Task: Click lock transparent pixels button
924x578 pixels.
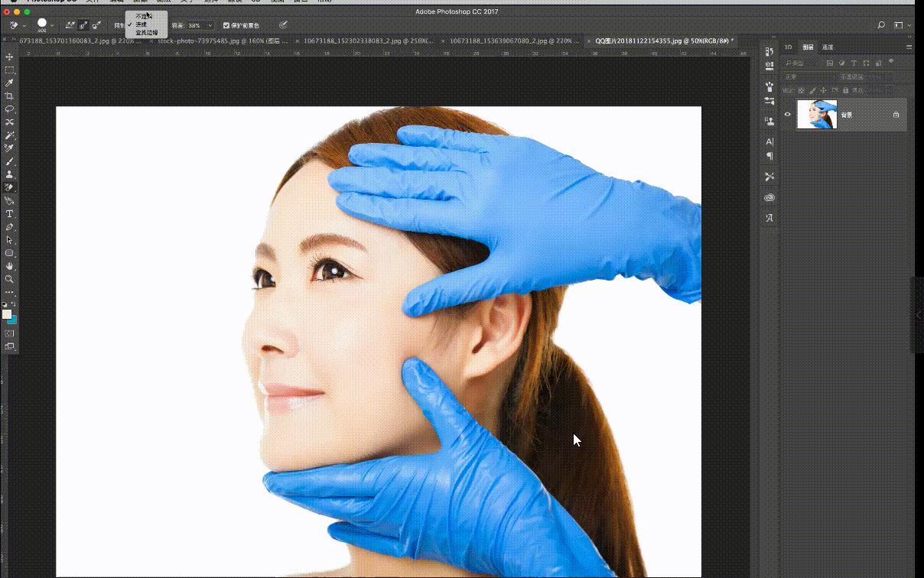Action: pyautogui.click(x=803, y=90)
